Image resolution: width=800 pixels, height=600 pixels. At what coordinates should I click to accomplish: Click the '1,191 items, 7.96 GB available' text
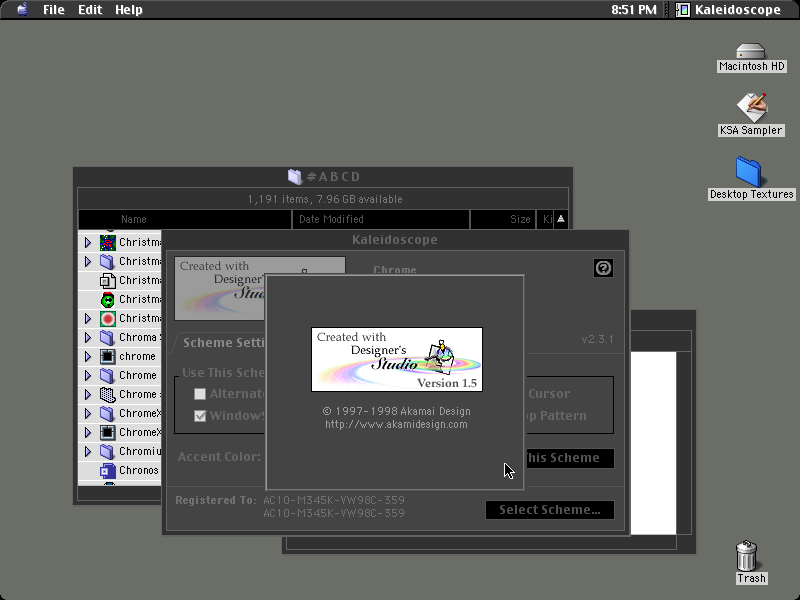(325, 199)
